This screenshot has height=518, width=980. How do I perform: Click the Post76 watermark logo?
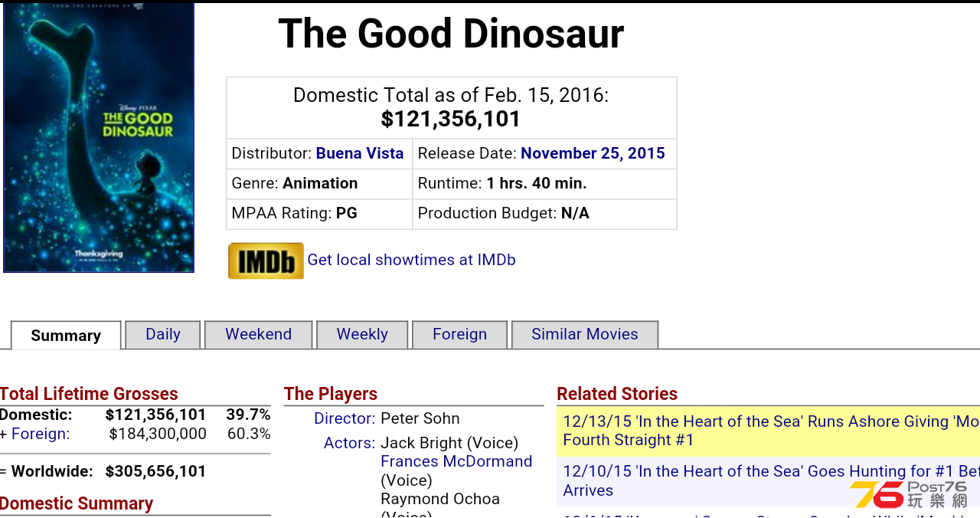[x=909, y=494]
